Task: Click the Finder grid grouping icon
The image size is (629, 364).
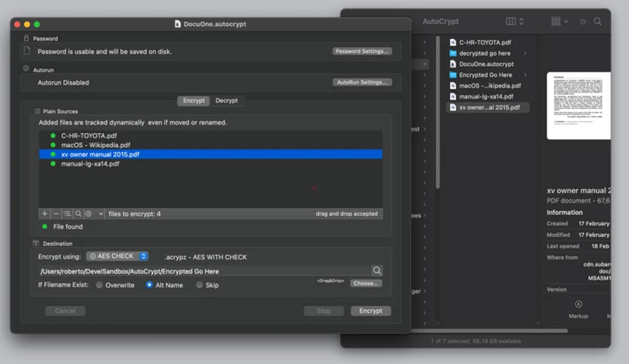Action: coord(560,21)
